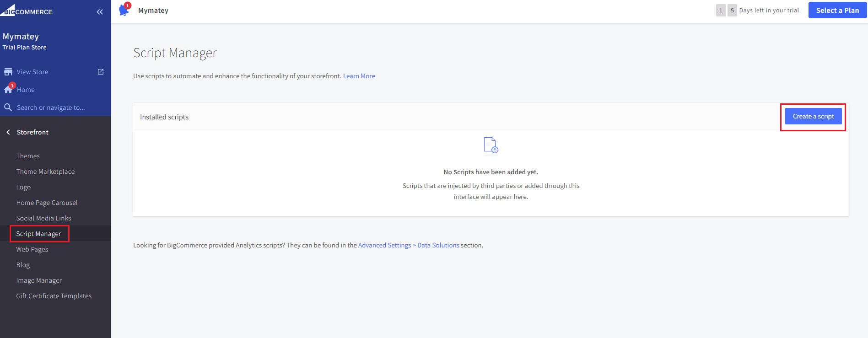Click the Home house icon
Screen dimensions: 868x338
coord(8,90)
